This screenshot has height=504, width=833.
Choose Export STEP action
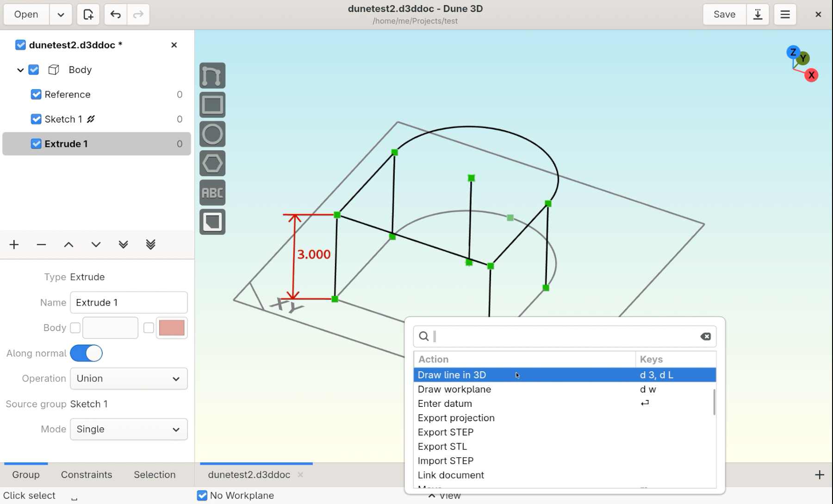(x=565, y=432)
